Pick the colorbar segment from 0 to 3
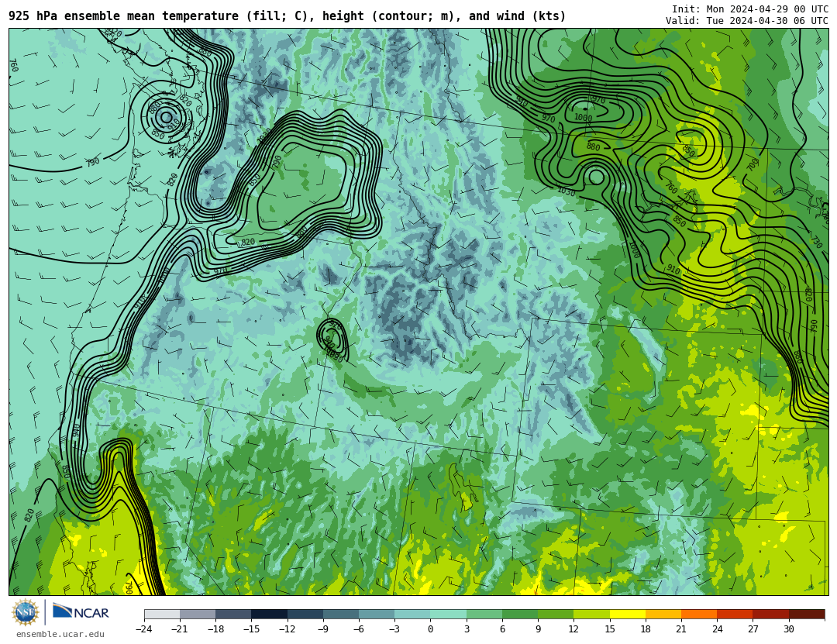This screenshot has width=837, height=644. (x=449, y=614)
